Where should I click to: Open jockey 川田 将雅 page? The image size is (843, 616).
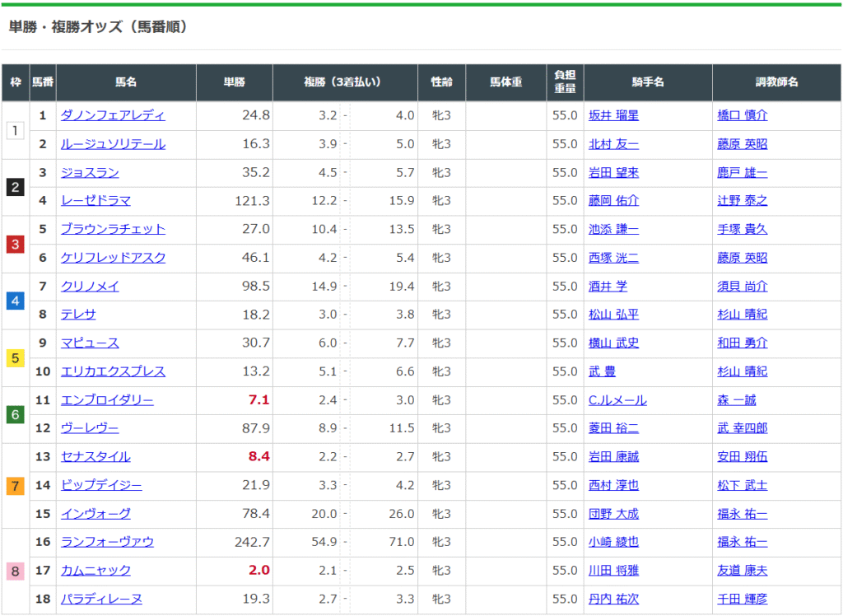[613, 571]
